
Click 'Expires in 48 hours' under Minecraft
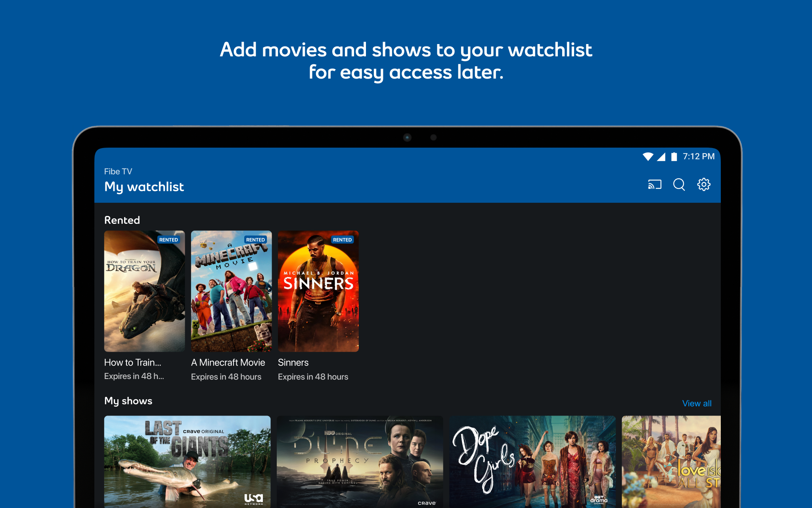(226, 377)
